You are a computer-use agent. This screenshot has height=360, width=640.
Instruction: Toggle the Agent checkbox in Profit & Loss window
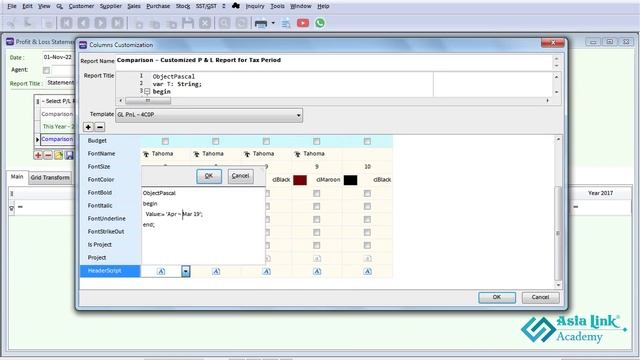(46, 70)
